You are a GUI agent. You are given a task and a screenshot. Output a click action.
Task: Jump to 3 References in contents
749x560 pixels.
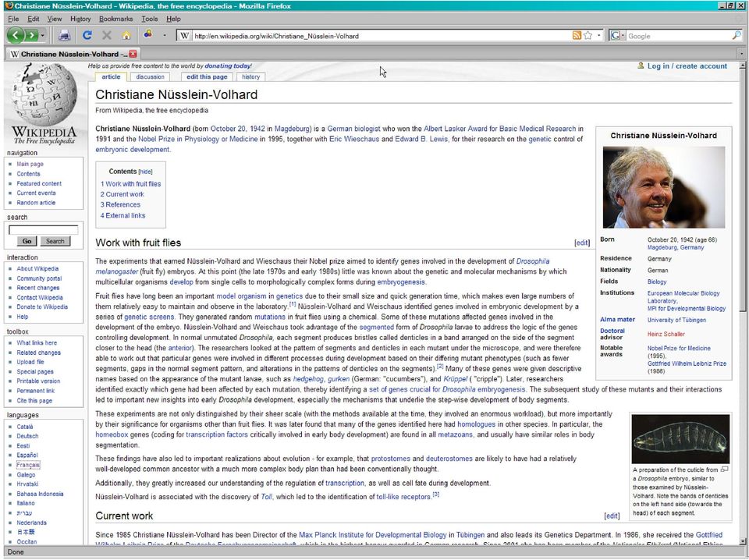(x=120, y=205)
